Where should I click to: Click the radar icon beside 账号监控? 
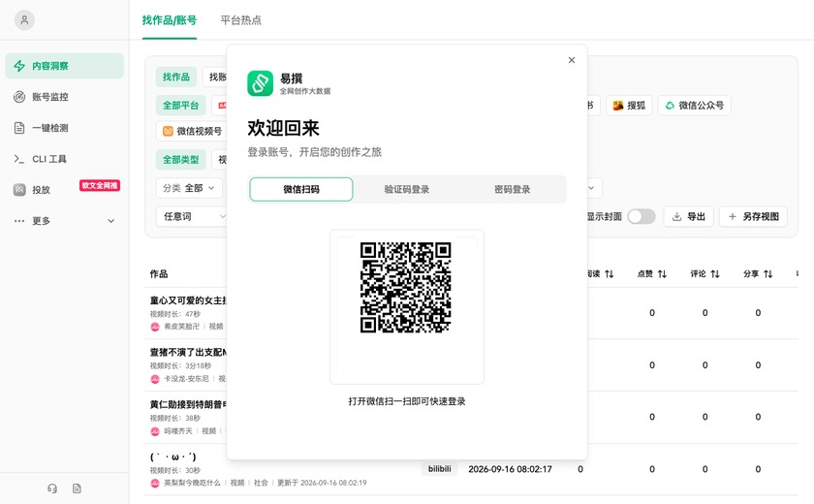pyautogui.click(x=19, y=97)
